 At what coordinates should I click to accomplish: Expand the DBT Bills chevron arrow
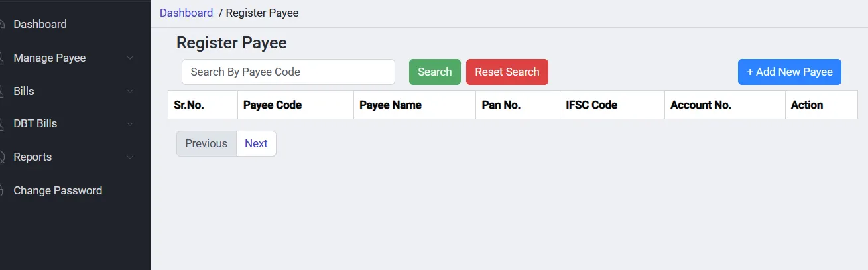coord(130,124)
